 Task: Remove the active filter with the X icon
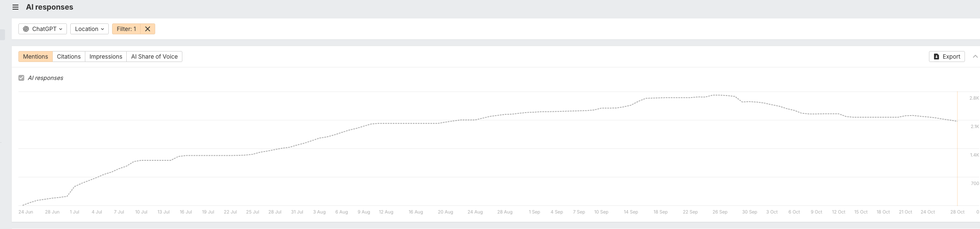pos(148,29)
